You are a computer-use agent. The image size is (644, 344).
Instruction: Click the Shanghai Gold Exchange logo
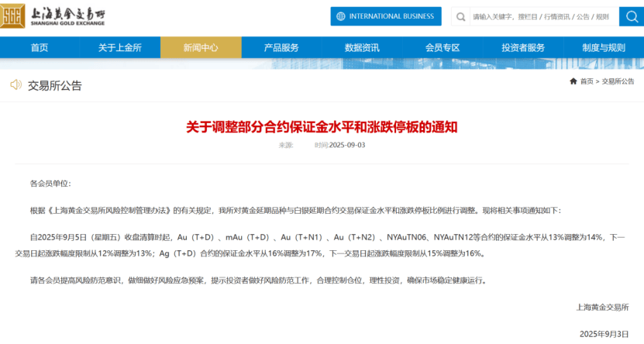53,16
